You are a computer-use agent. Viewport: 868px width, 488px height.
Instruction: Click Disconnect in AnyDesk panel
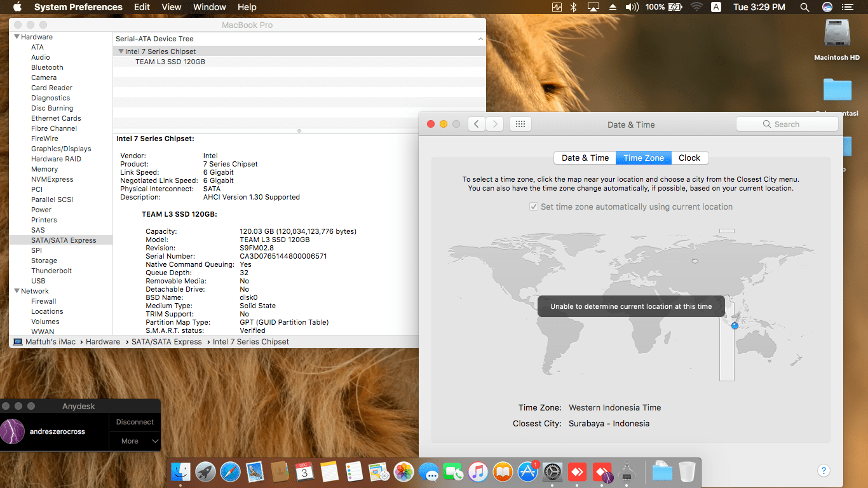point(135,422)
